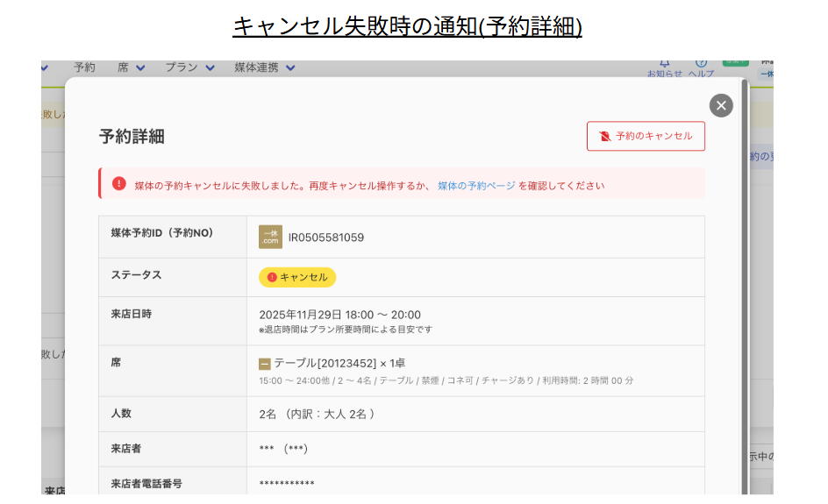
Task: Open the ヘルプ help icon
Action: point(701,63)
